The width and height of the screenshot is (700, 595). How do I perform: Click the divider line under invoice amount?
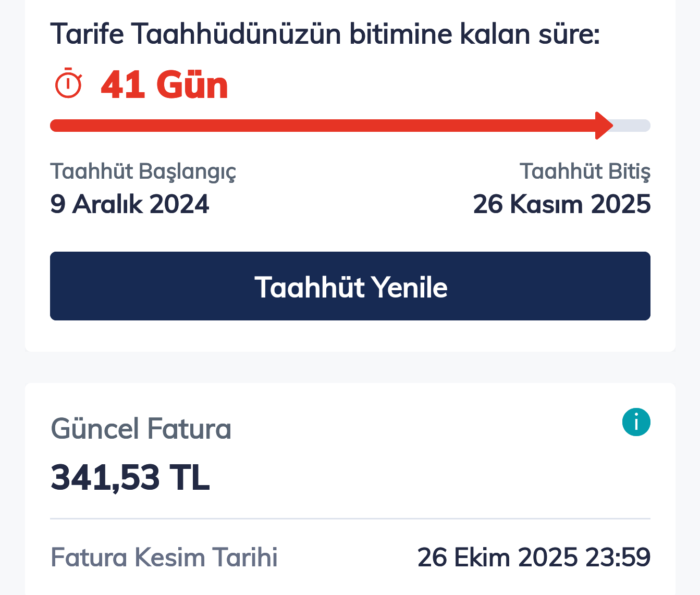click(350, 519)
